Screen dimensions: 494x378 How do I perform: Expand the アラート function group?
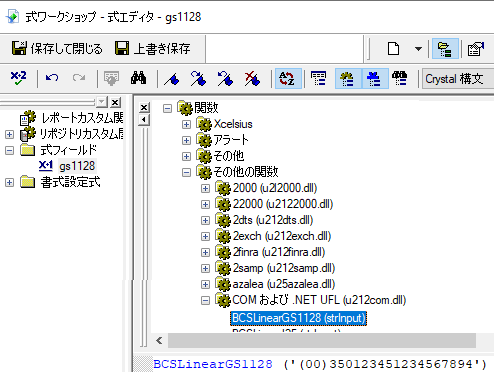[186, 140]
